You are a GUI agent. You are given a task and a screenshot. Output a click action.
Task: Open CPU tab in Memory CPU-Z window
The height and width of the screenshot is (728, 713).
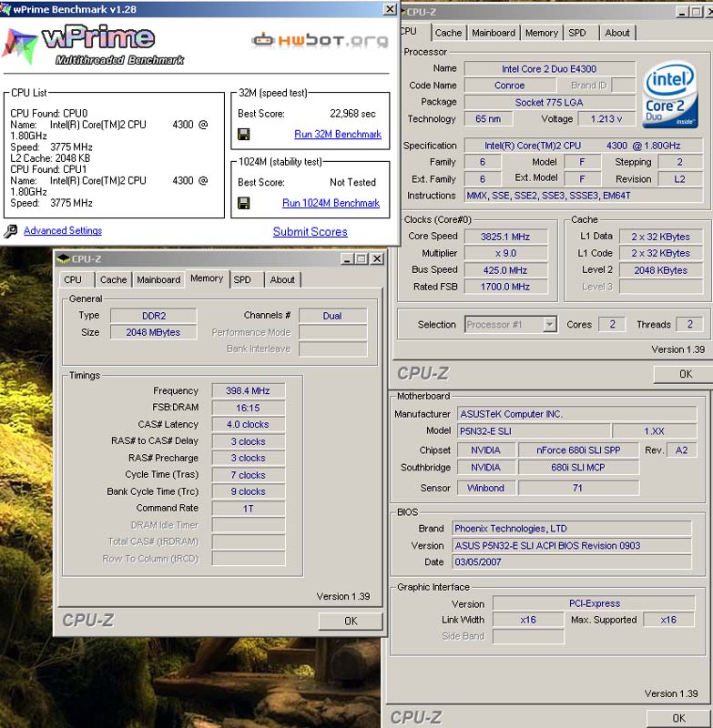point(73,280)
